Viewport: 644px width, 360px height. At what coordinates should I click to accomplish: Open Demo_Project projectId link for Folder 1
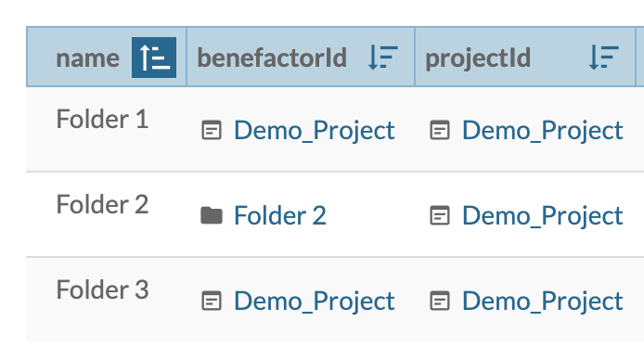tap(543, 131)
